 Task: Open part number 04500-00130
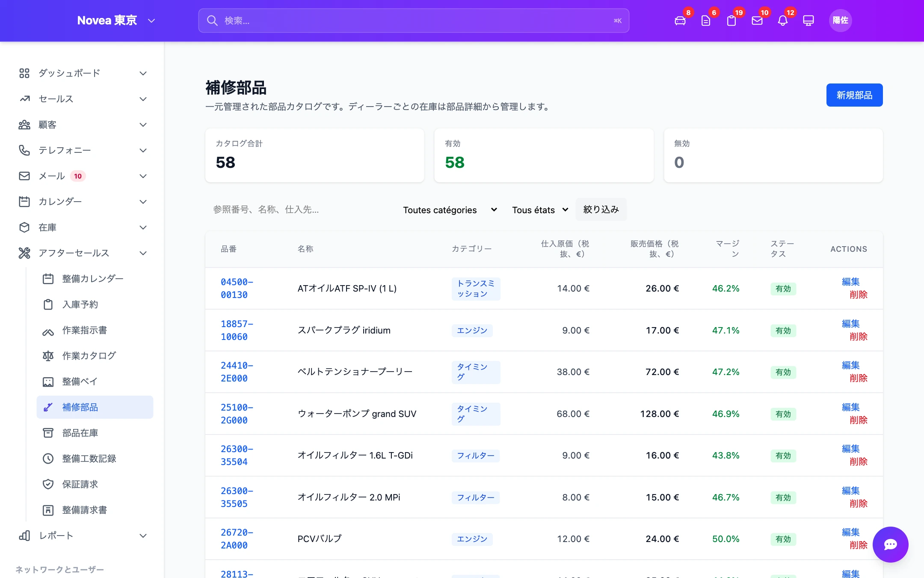(x=237, y=289)
